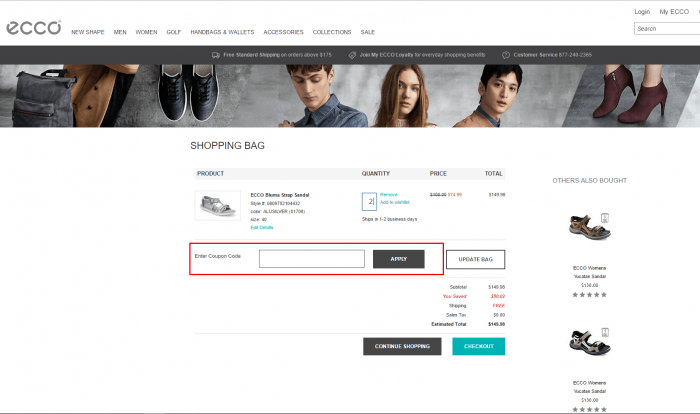The height and width of the screenshot is (414, 700).
Task: Click the ECCO logo
Action: (x=34, y=28)
